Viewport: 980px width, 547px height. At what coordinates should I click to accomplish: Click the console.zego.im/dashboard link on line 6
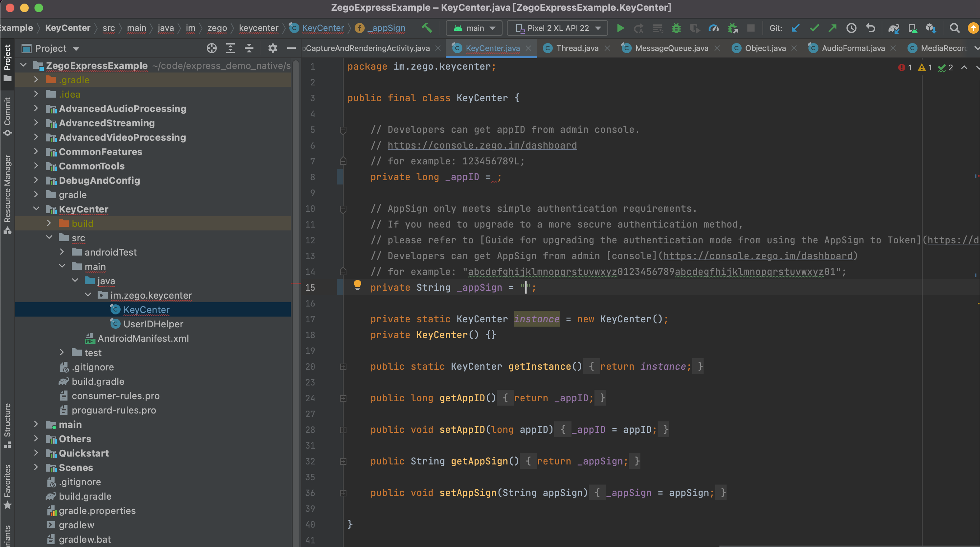[482, 145]
